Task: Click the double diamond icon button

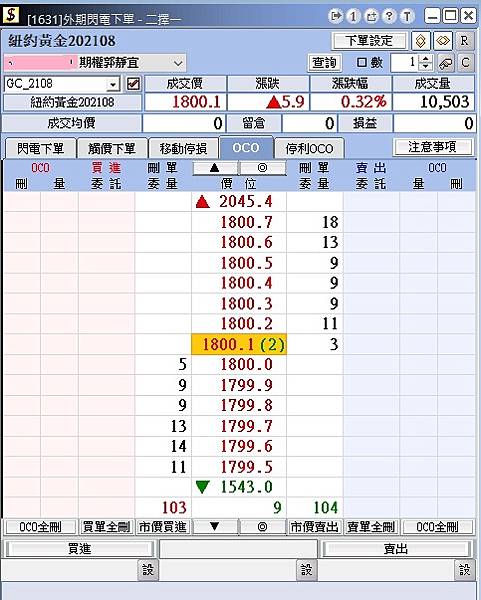Action: [443, 41]
